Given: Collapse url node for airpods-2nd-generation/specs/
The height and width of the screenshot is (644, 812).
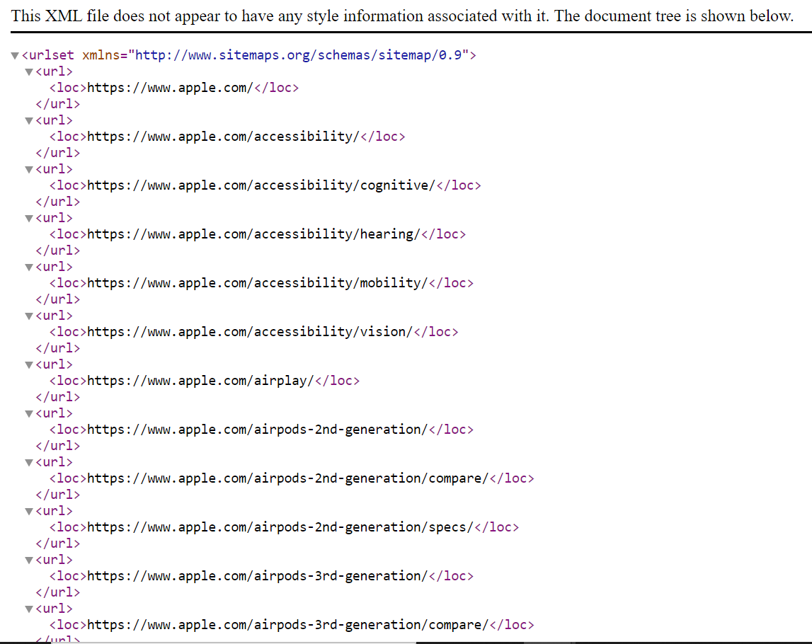Looking at the screenshot, I should (x=29, y=512).
